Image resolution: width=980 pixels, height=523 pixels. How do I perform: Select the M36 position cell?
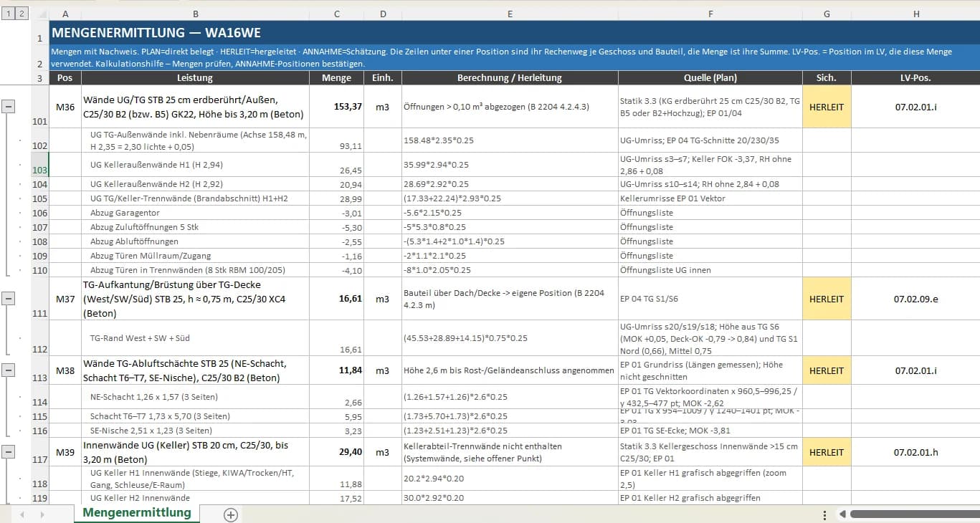tap(65, 107)
